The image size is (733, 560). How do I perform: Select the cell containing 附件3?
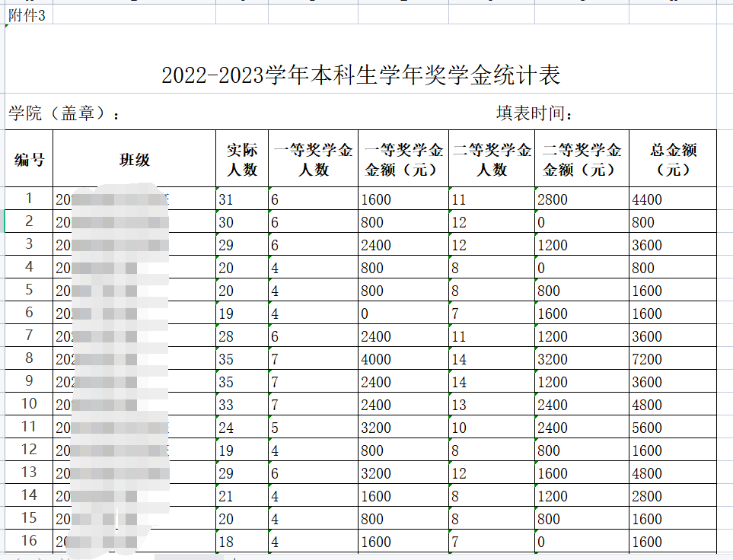tap(27, 15)
